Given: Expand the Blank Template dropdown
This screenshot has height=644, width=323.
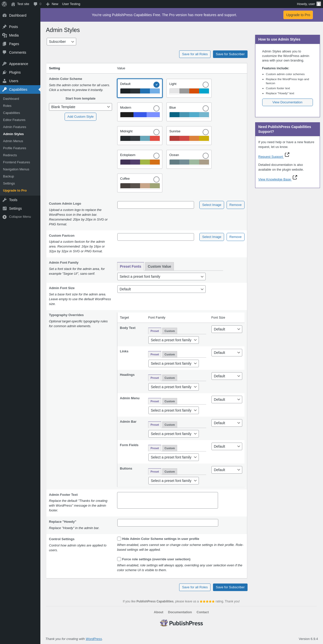Looking at the screenshot, I should click(80, 107).
